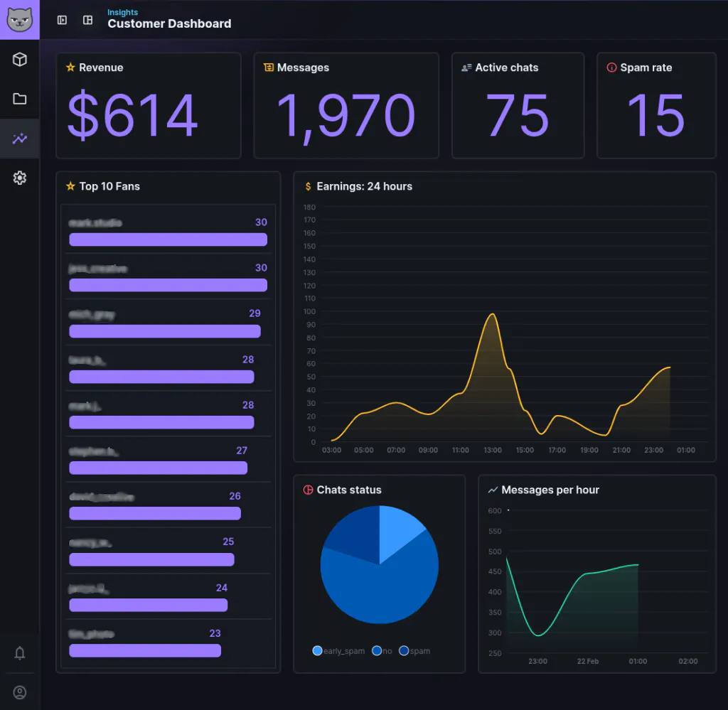This screenshot has width=728, height=710.
Task: Open the cube section in sidebar
Action: click(x=19, y=60)
